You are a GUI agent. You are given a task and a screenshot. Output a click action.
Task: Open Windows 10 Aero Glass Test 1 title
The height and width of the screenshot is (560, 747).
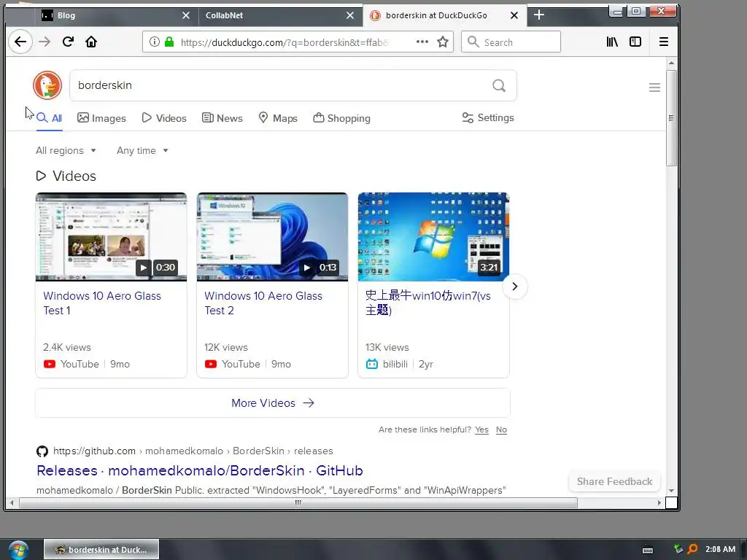tap(102, 303)
